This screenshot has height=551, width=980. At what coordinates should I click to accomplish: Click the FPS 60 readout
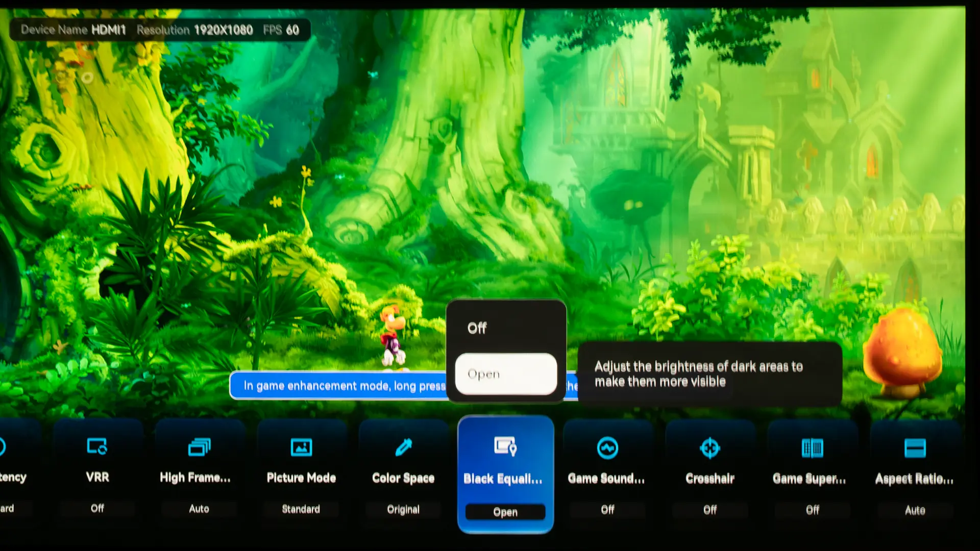[x=281, y=30]
